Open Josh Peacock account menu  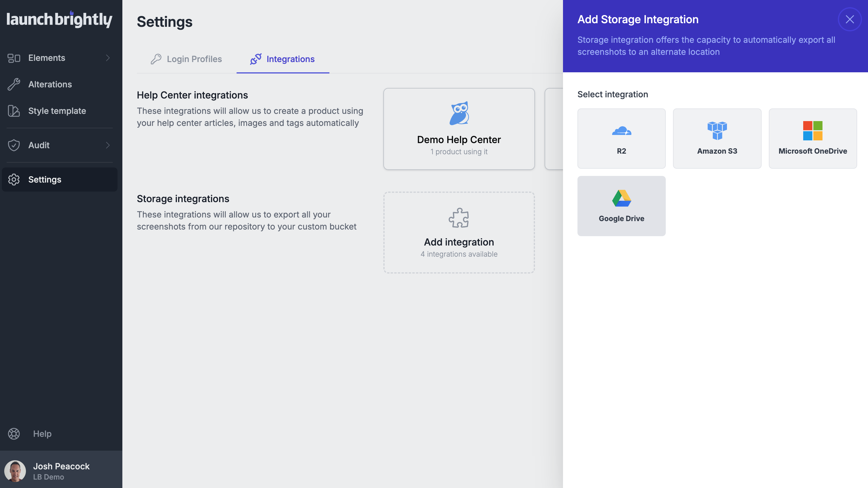point(61,471)
